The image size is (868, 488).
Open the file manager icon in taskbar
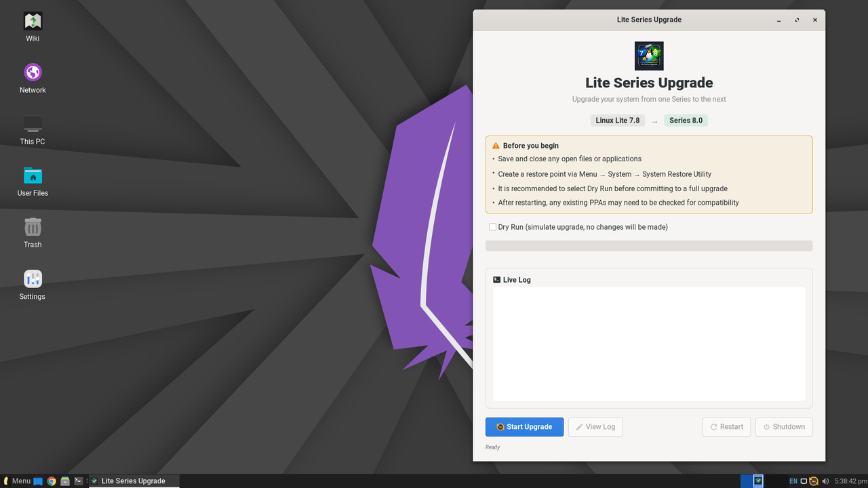pos(65,481)
